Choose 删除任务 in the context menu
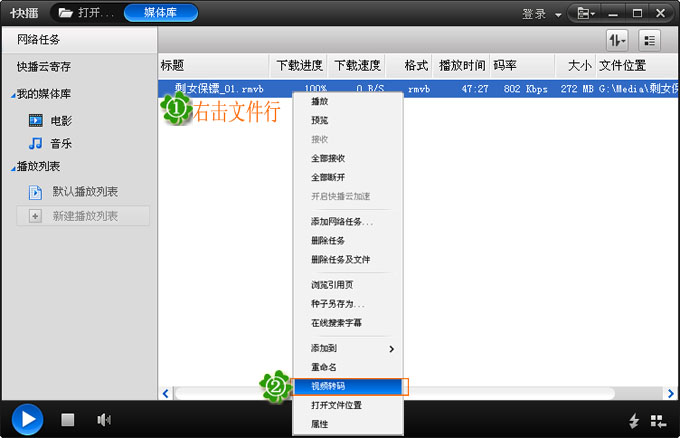This screenshot has height=438, width=680. click(x=348, y=241)
